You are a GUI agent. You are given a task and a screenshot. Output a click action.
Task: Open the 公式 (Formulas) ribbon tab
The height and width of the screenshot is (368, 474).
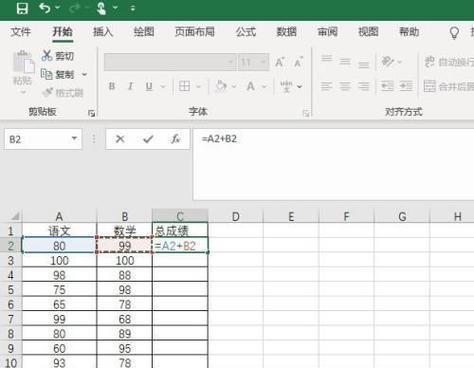tap(246, 32)
